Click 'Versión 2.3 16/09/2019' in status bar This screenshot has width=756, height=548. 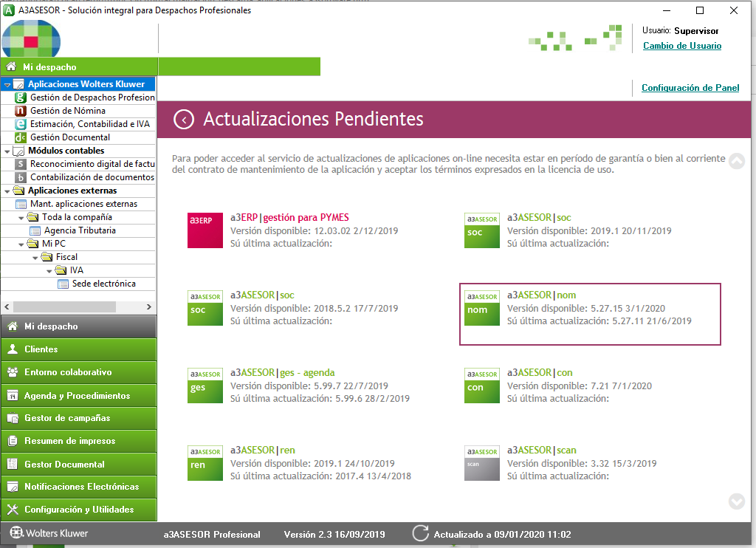point(334,535)
